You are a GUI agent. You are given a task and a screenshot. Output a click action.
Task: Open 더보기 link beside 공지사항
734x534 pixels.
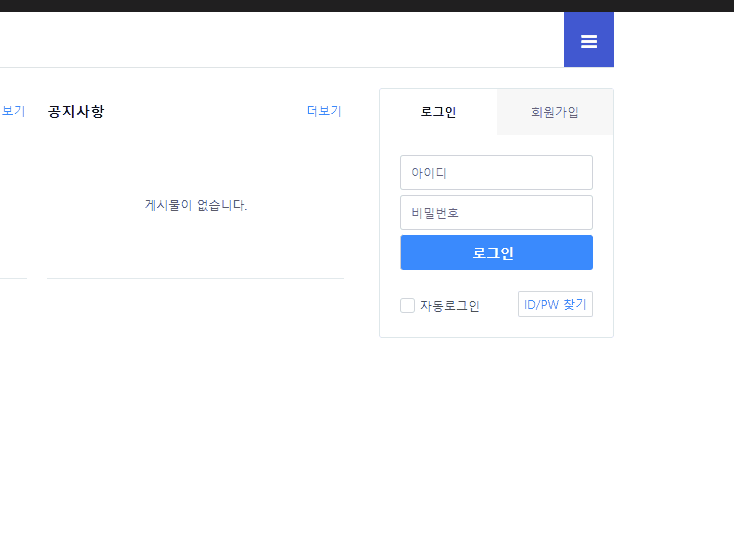pyautogui.click(x=324, y=111)
